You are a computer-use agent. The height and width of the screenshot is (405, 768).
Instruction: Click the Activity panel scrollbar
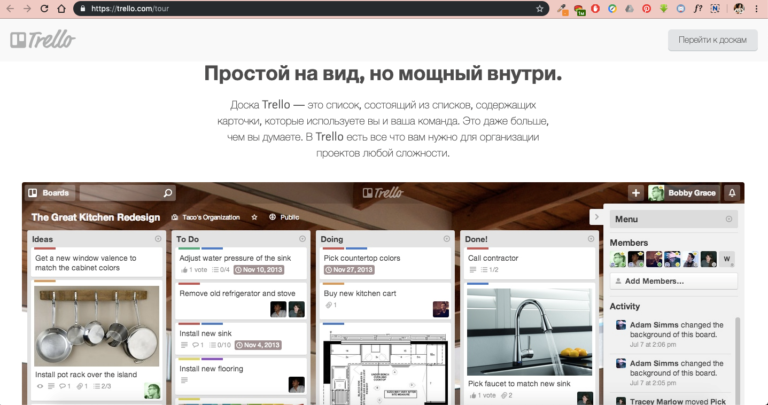737,361
